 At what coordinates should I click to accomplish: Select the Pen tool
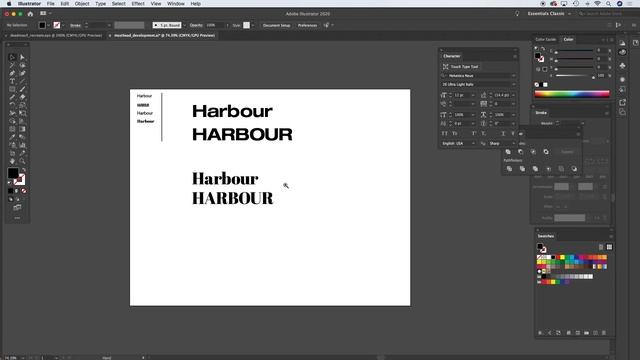12,73
